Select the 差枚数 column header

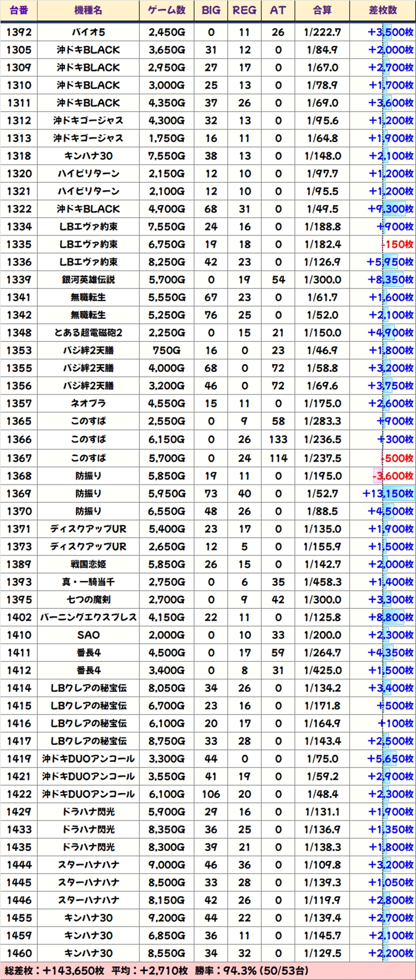pos(383,11)
